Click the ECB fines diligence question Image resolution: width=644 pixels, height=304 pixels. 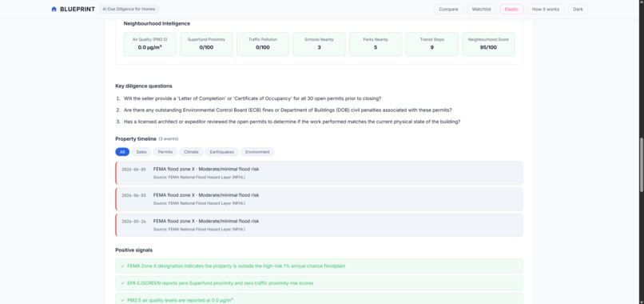point(288,110)
